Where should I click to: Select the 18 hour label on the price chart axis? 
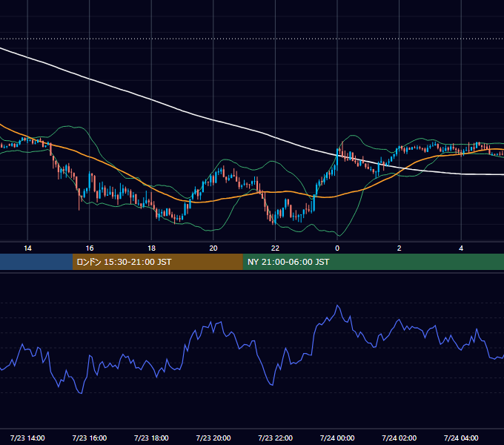(151, 248)
